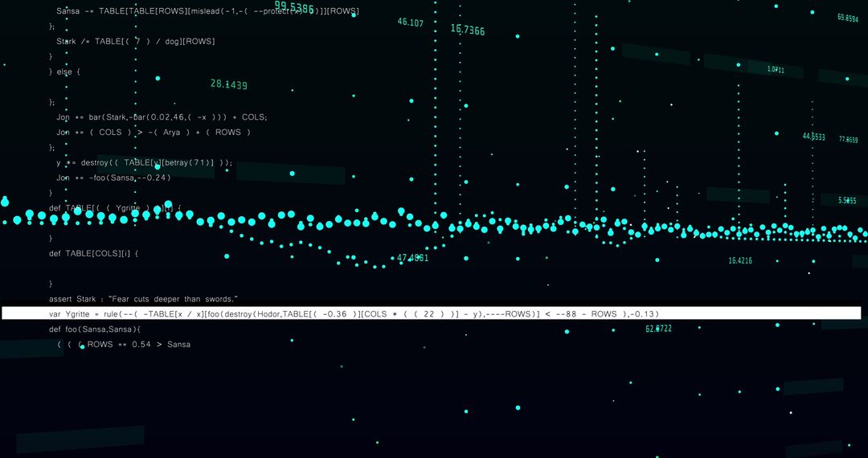Viewport: 868px width, 458px height.
Task: Click the line 'y *= destroy(( TABLE[y][betray(71)] ));'
Action: tap(145, 162)
